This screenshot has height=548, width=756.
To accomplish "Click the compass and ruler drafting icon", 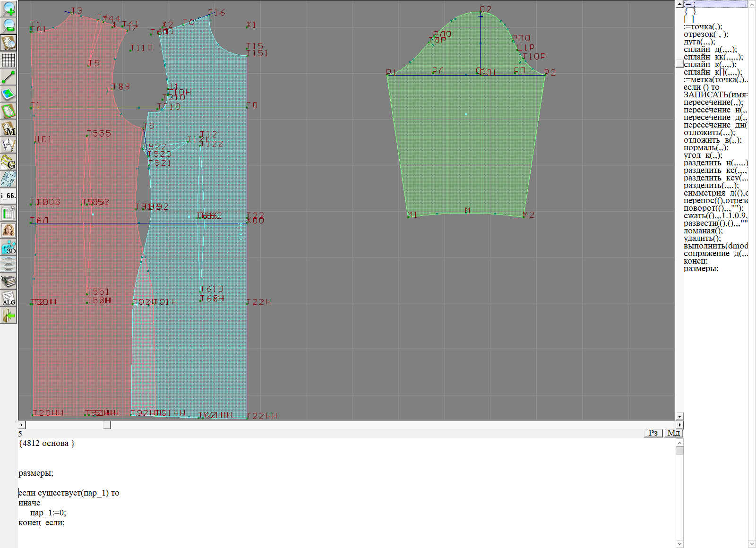I will 9,146.
